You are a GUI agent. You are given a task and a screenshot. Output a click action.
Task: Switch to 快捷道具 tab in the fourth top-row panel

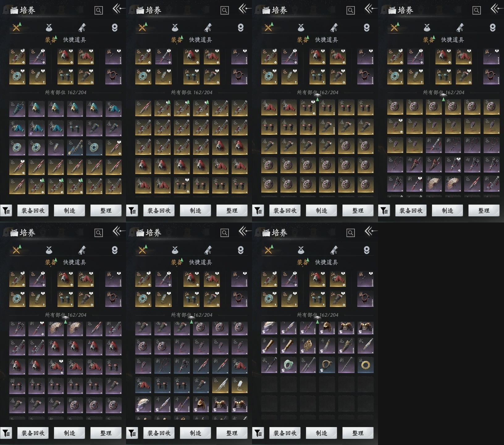click(x=452, y=40)
